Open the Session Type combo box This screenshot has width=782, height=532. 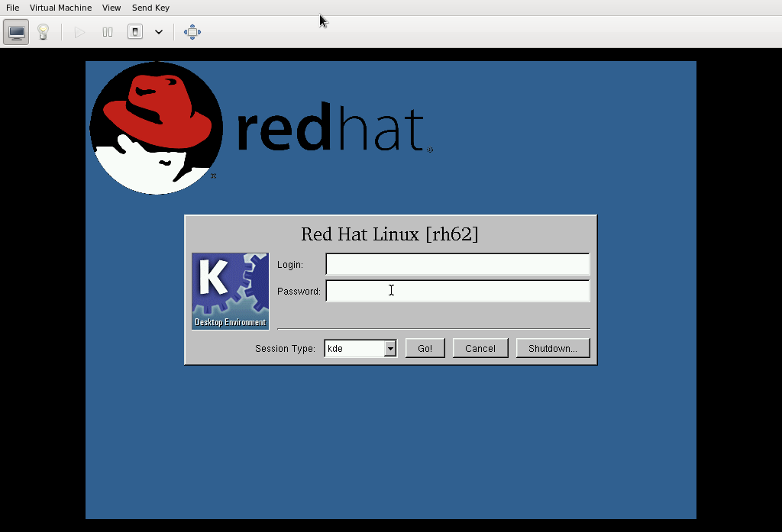360,349
